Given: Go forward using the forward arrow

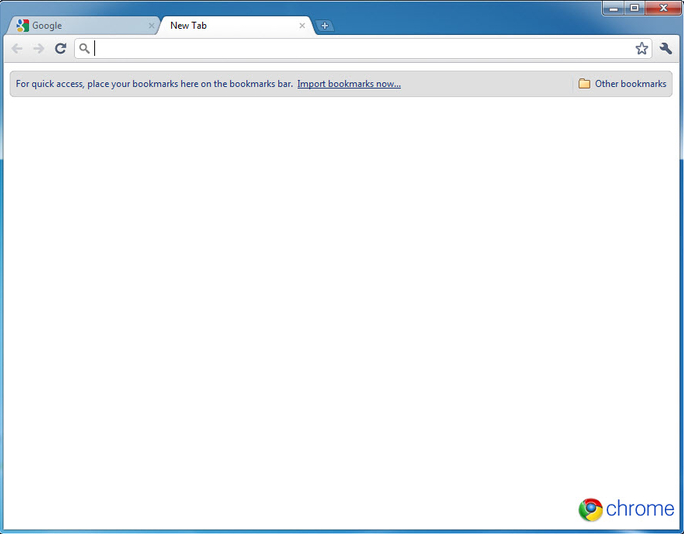Looking at the screenshot, I should pos(39,48).
